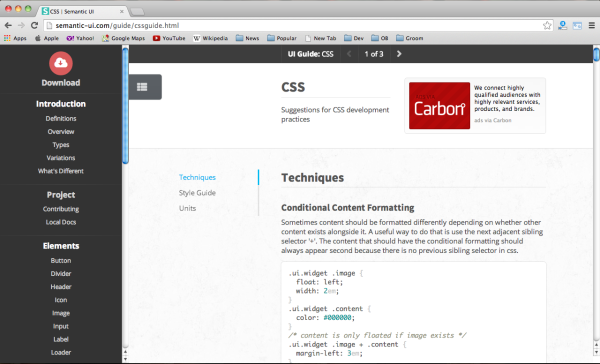This screenshot has height=364, width=600.
Task: Open the New Tab bookmark
Action: (320, 38)
